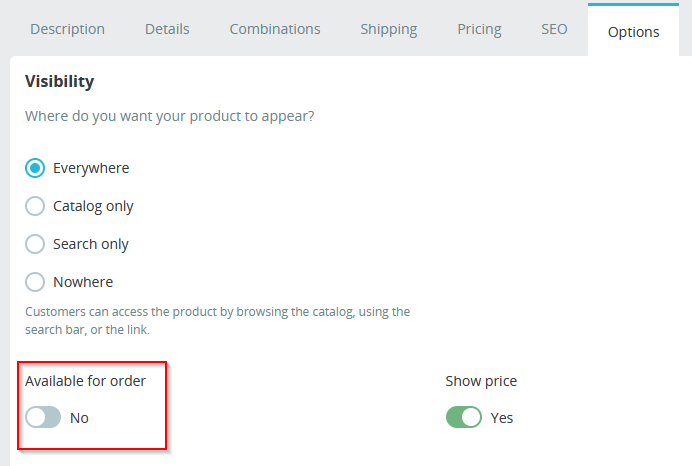Click the 'Where do you want your product' question
The image size is (692, 466).
pos(169,116)
